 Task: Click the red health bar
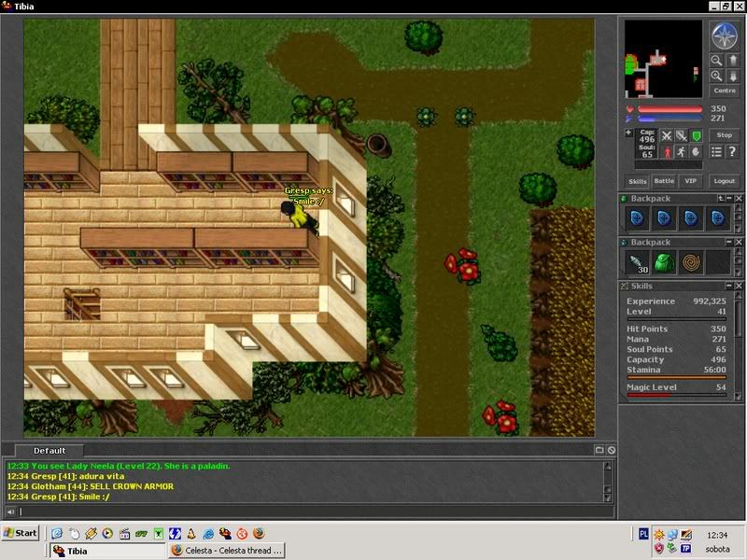(669, 109)
